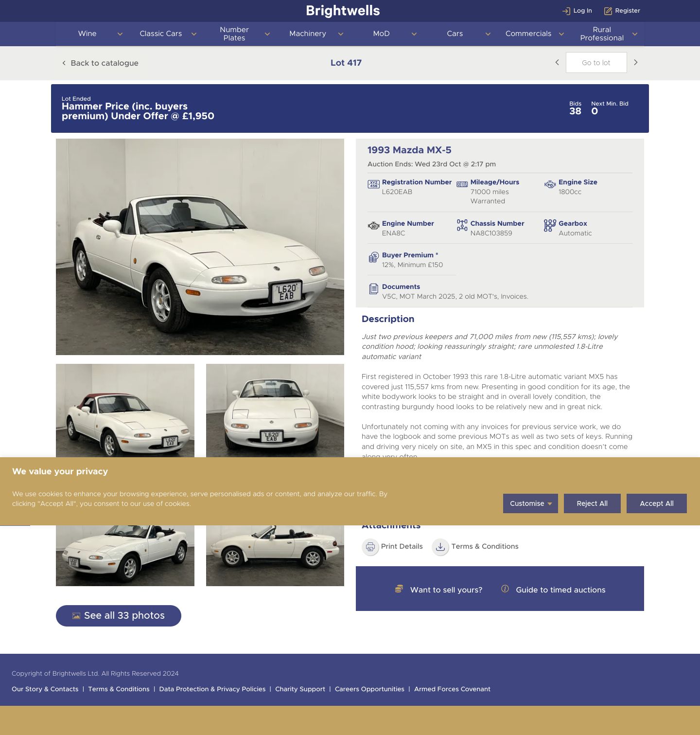Expand the Wine menu chevron

pyautogui.click(x=120, y=34)
